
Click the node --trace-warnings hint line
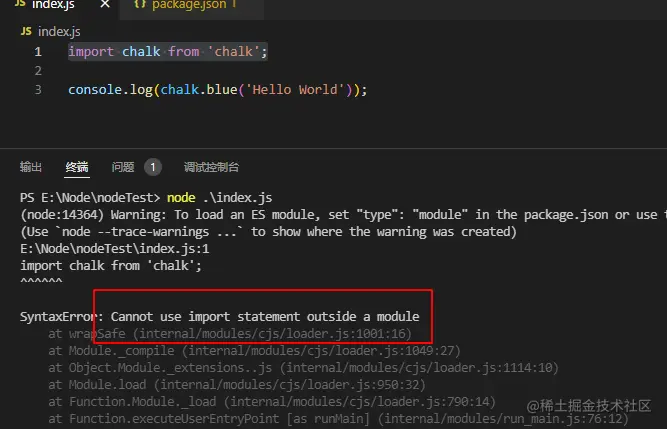268,232
